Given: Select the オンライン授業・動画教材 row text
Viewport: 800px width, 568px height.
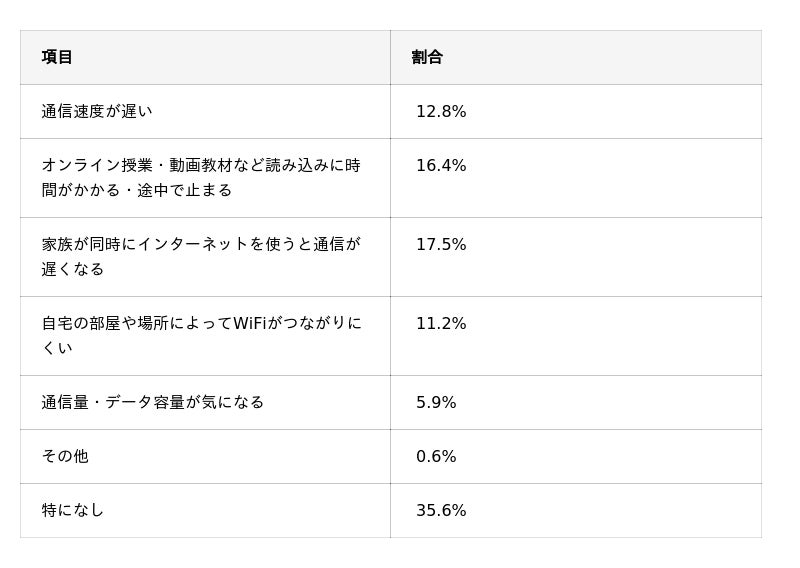Looking at the screenshot, I should click(x=201, y=178).
